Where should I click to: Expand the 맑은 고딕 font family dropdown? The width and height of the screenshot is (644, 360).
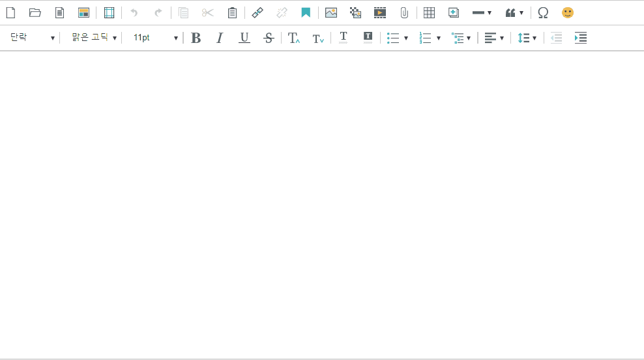tap(94, 38)
